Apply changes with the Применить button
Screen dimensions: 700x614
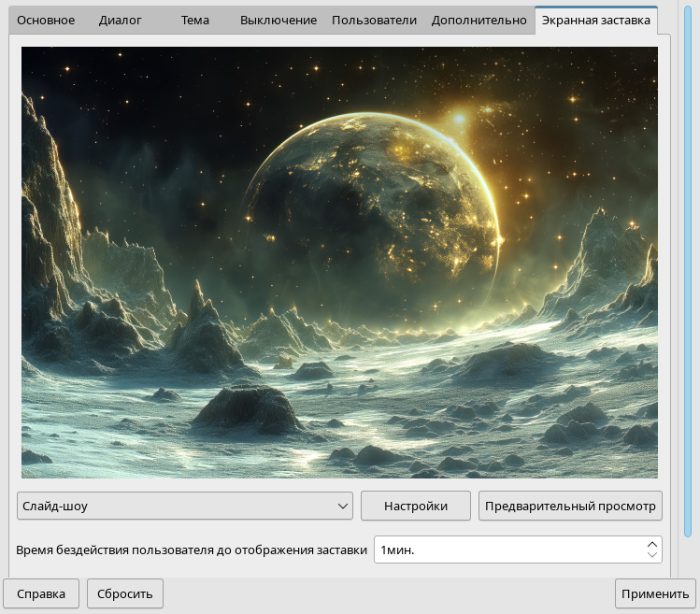(x=654, y=593)
